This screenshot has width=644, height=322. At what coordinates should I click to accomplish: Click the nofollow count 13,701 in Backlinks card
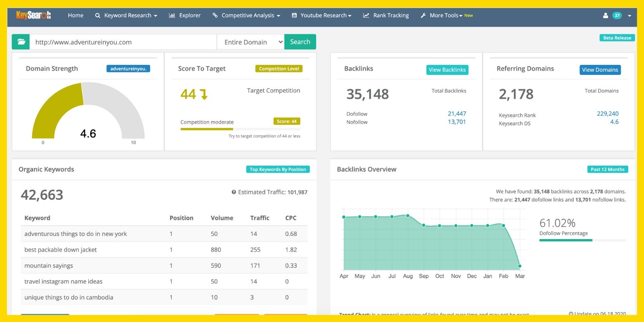457,122
